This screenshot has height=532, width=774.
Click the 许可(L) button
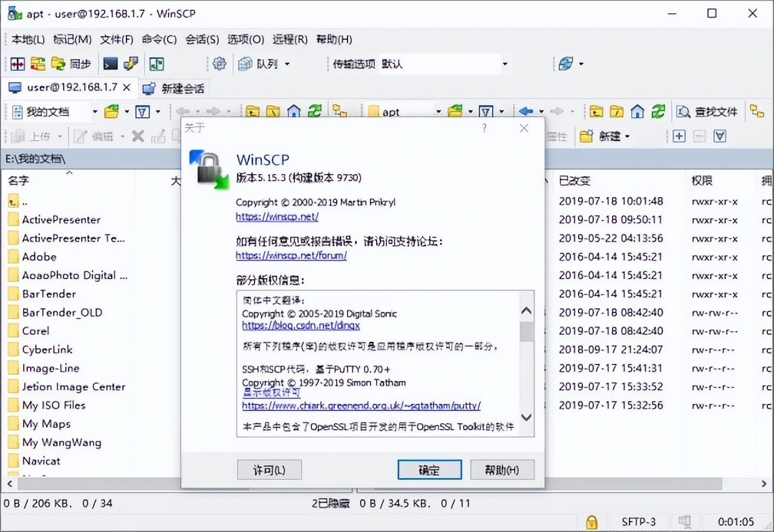coord(269,470)
